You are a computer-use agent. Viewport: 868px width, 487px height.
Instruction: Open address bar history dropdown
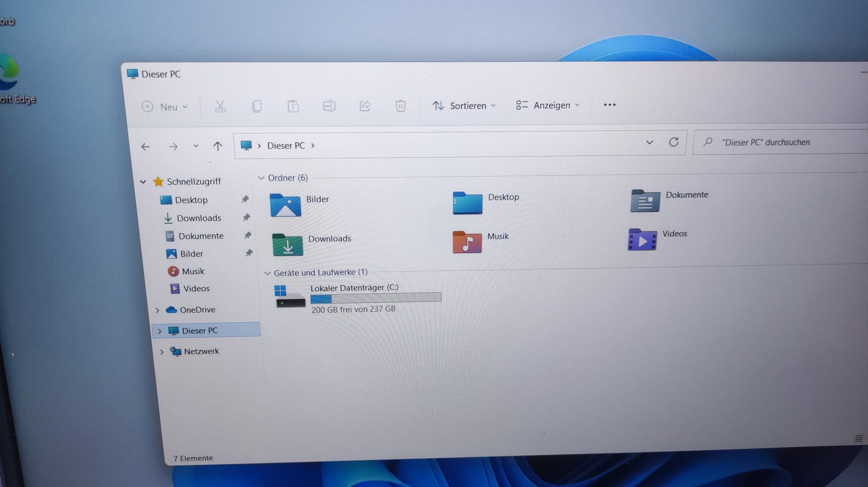(649, 142)
